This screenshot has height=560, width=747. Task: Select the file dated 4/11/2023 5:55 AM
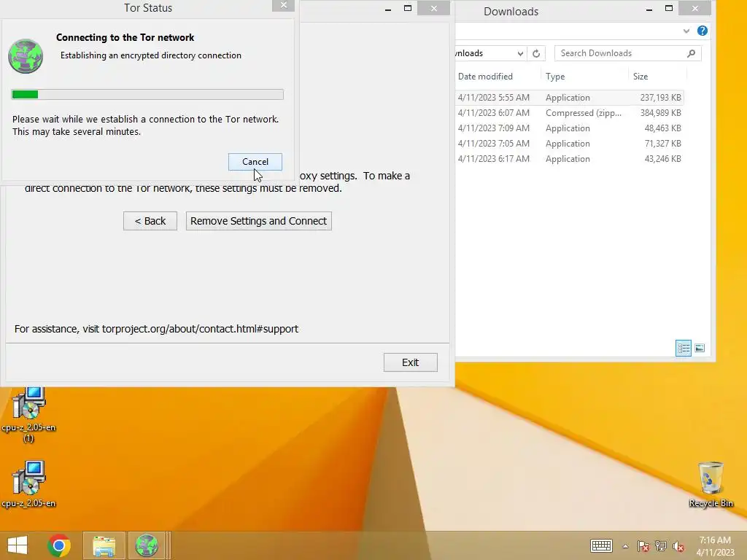(569, 98)
